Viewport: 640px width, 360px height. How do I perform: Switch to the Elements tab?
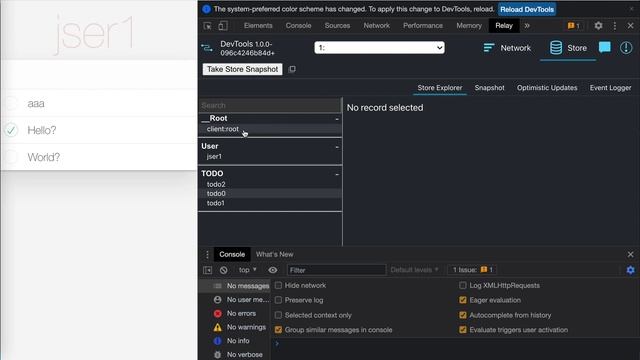tap(258, 26)
